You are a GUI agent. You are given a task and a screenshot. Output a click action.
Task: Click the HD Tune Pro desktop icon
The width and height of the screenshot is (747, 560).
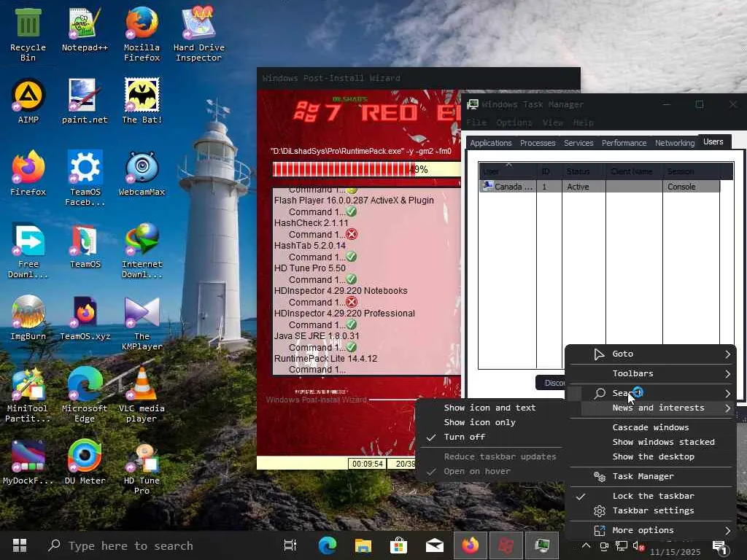pos(142,467)
